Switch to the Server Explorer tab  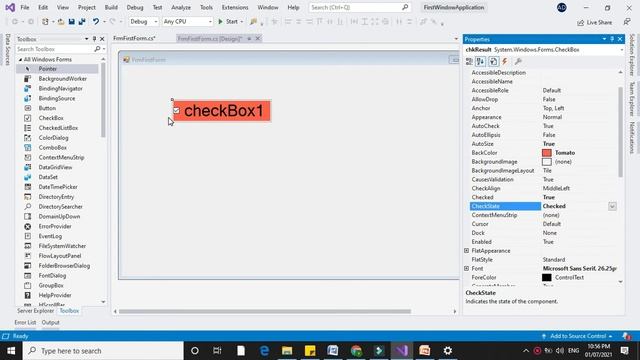[36, 311]
